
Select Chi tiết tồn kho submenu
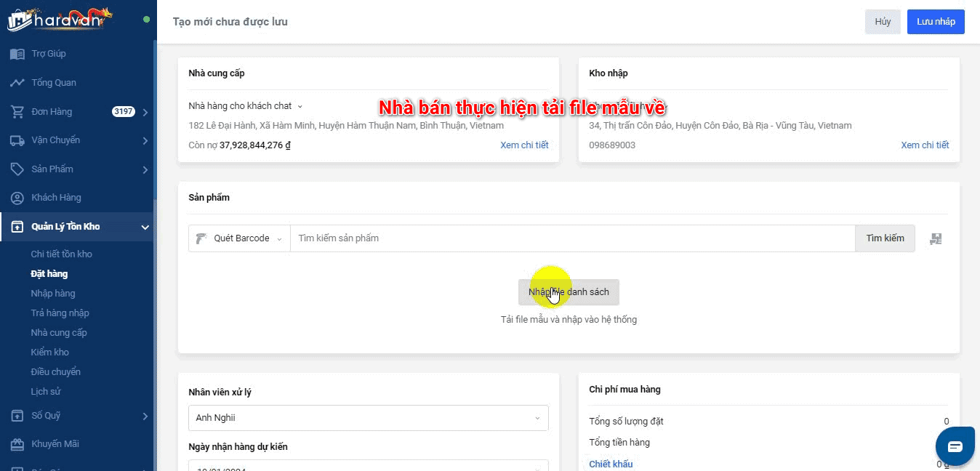click(61, 254)
